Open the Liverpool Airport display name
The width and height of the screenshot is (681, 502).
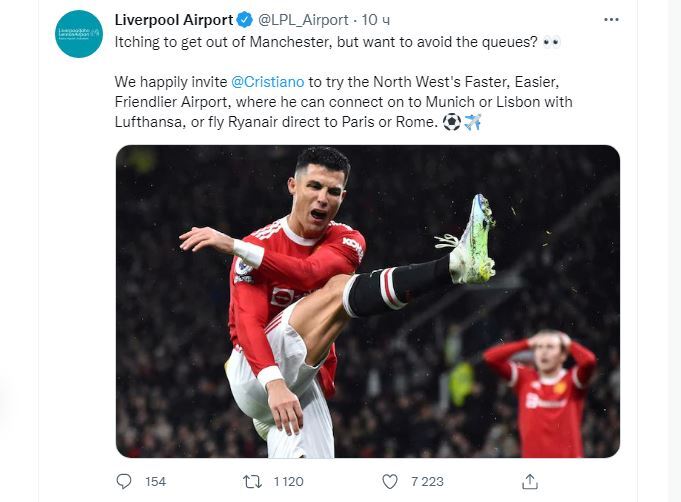tap(174, 20)
